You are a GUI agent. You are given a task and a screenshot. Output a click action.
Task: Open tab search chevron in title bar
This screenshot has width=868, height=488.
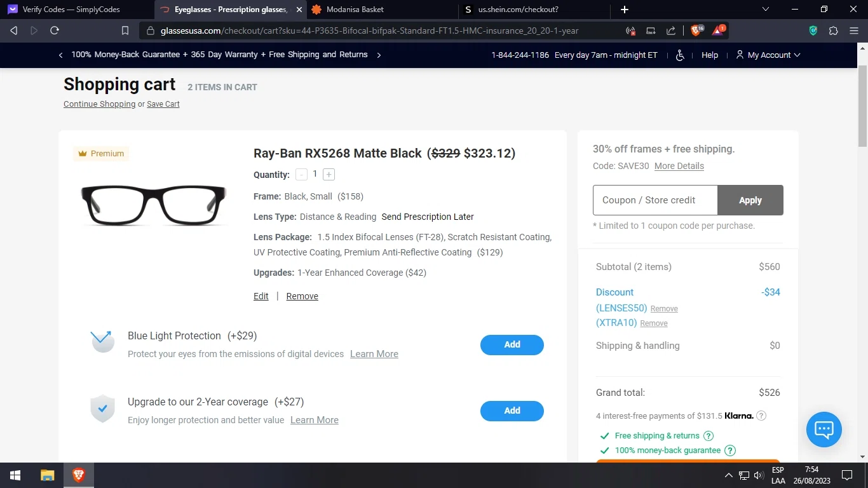click(x=766, y=10)
